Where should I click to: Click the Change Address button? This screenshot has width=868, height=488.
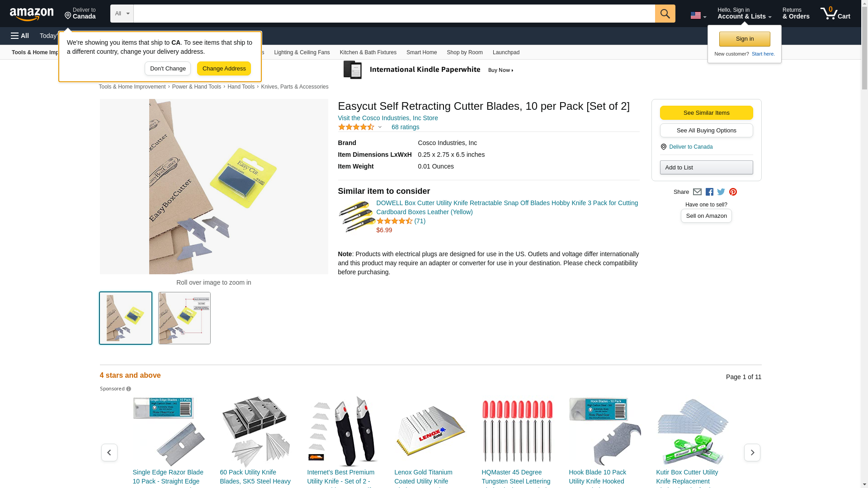[224, 69]
